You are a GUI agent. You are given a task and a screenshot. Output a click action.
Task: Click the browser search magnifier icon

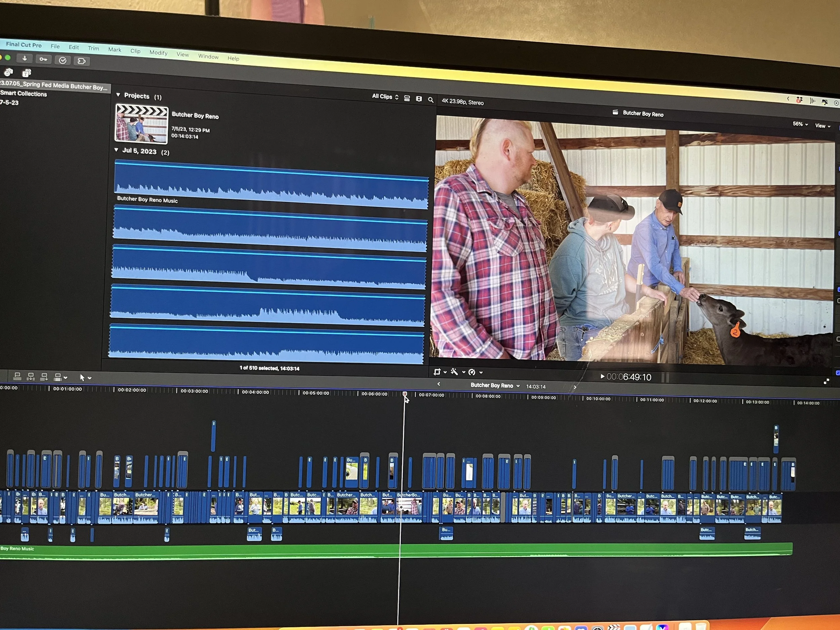[x=431, y=99]
